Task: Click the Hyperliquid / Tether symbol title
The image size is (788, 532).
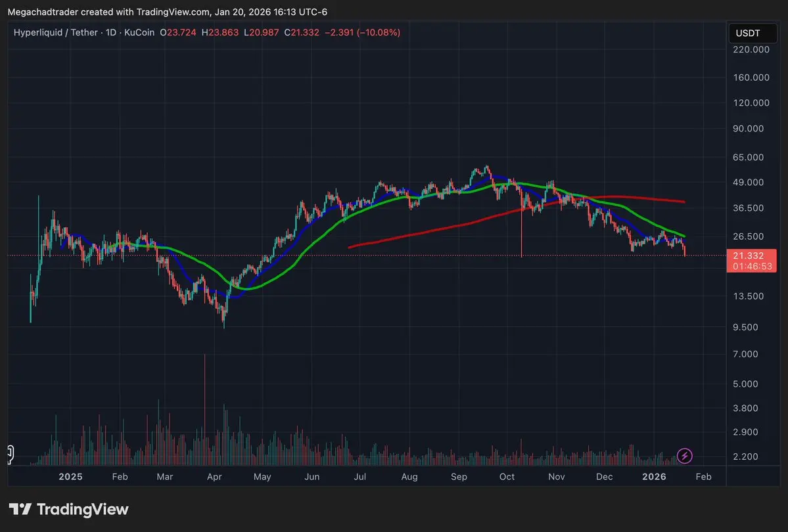Action: tap(56, 33)
